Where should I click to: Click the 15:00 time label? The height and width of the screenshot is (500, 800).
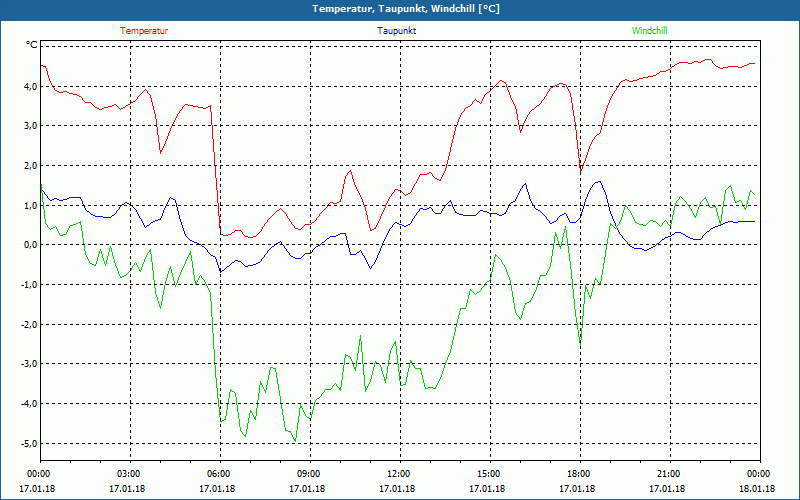(489, 474)
